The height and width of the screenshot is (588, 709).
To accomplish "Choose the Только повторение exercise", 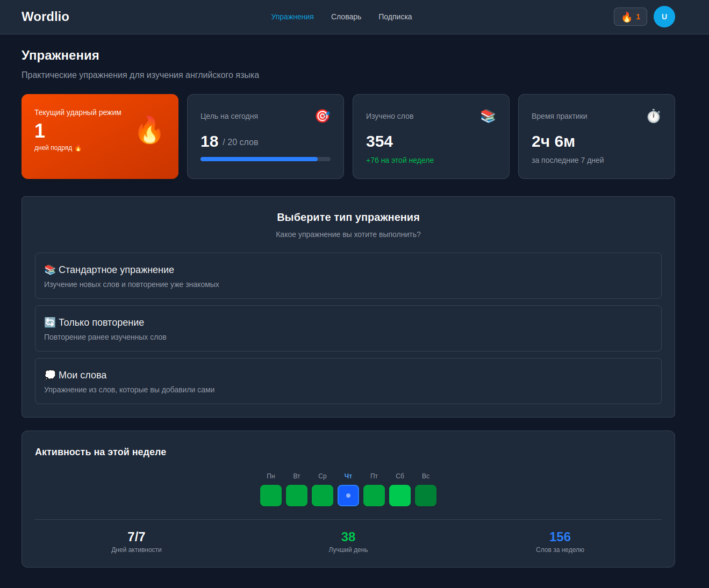I will (348, 328).
